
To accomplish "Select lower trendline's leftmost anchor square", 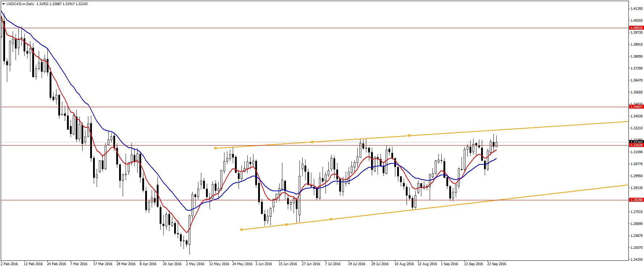I will coord(241,230).
